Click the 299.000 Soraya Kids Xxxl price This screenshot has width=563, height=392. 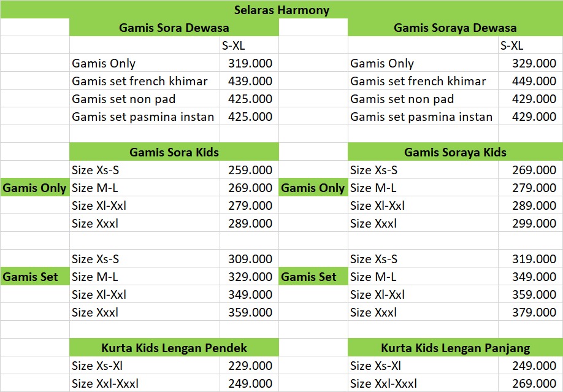(x=530, y=223)
